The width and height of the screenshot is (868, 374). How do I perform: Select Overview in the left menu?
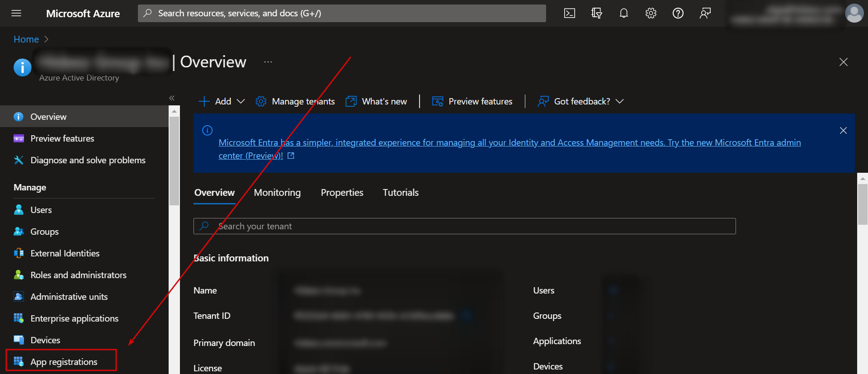click(x=84, y=117)
